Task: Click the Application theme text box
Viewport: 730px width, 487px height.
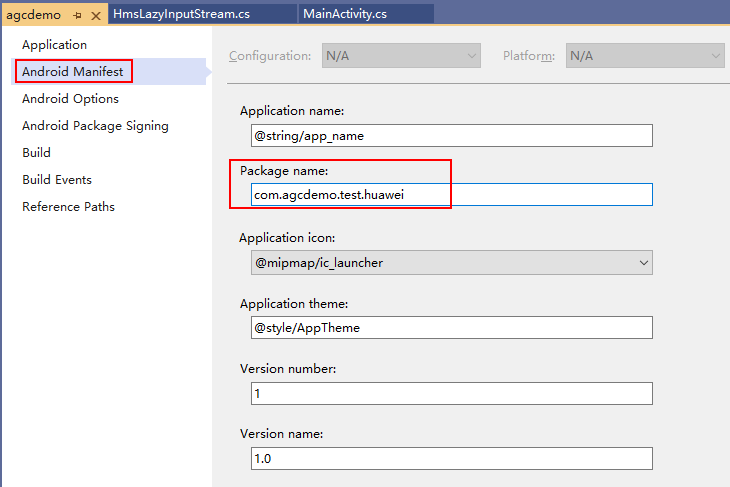Action: click(x=451, y=328)
